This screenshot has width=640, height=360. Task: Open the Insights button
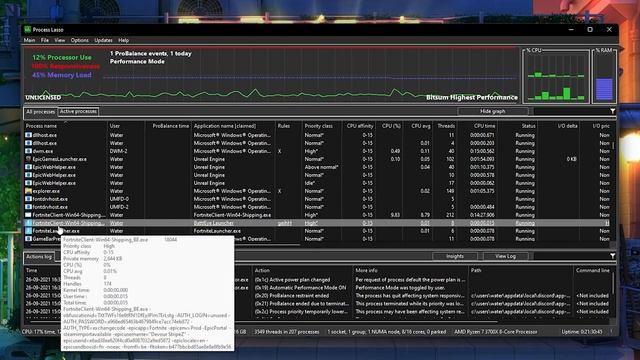click(455, 256)
